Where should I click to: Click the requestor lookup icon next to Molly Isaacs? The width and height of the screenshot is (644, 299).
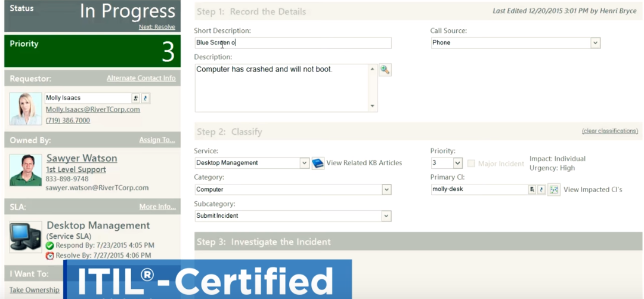coord(136,98)
